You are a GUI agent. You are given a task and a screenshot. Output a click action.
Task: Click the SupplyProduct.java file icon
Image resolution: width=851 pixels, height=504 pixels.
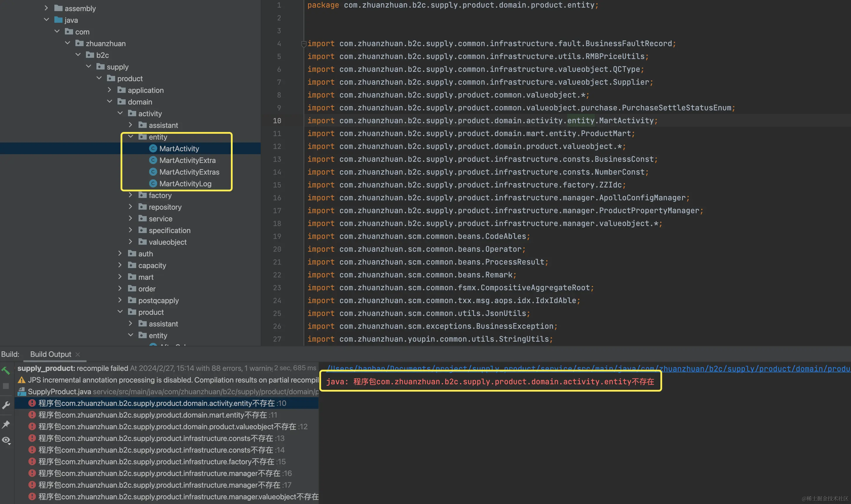point(22,392)
